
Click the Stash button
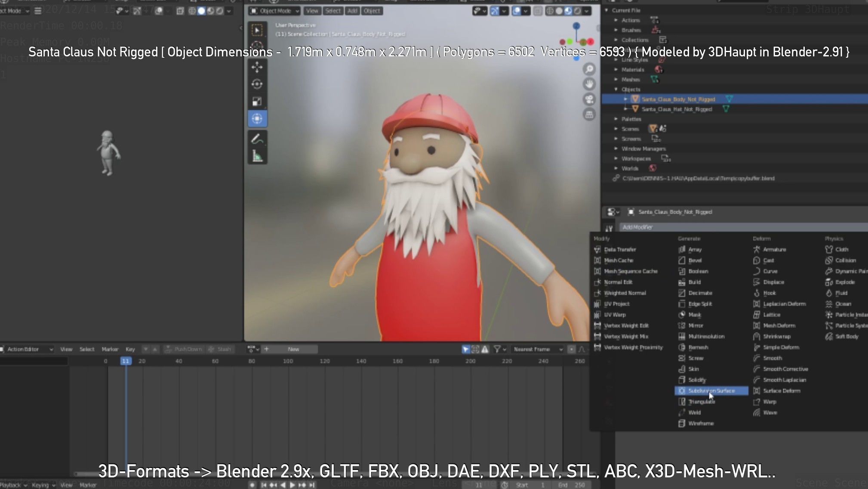click(x=220, y=350)
